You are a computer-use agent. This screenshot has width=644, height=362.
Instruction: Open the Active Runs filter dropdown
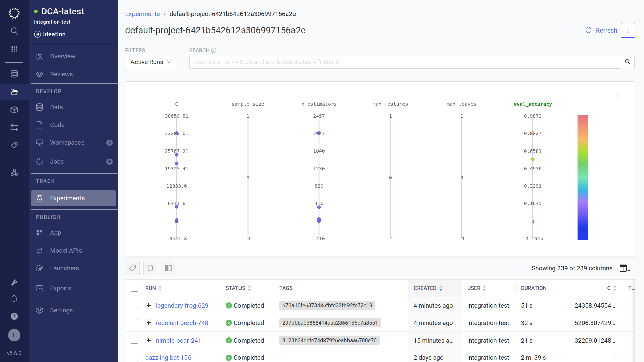[x=151, y=62]
